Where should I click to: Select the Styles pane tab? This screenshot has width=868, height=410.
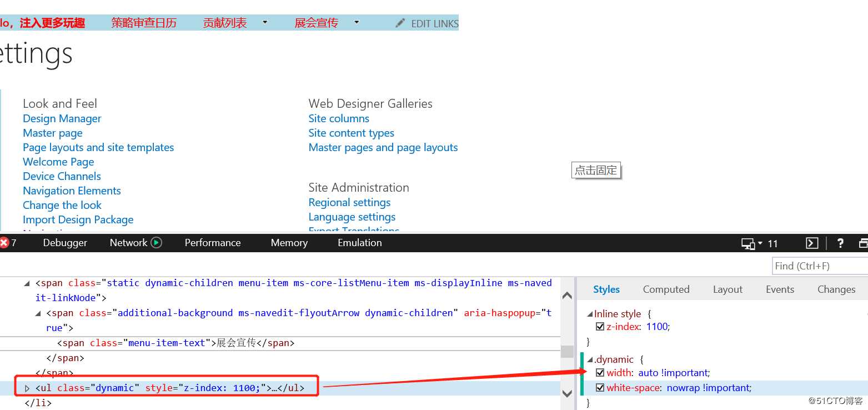606,289
